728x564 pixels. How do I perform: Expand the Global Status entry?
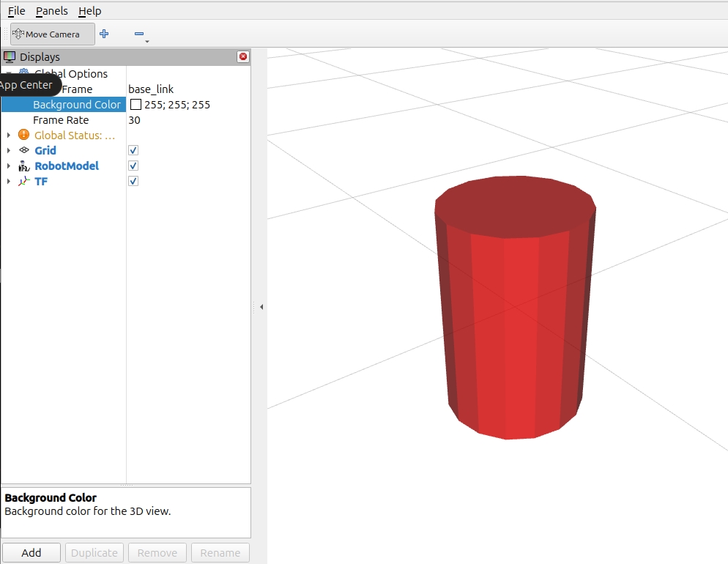[x=8, y=135]
